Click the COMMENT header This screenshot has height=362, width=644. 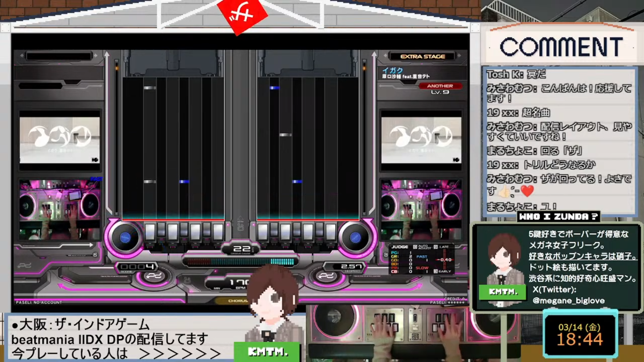(561, 47)
